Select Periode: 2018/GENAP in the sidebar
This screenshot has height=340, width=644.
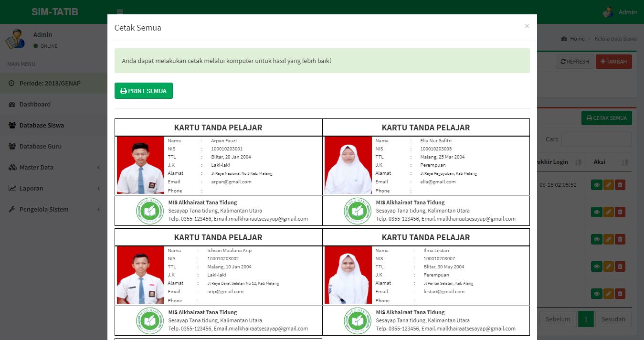(x=53, y=83)
